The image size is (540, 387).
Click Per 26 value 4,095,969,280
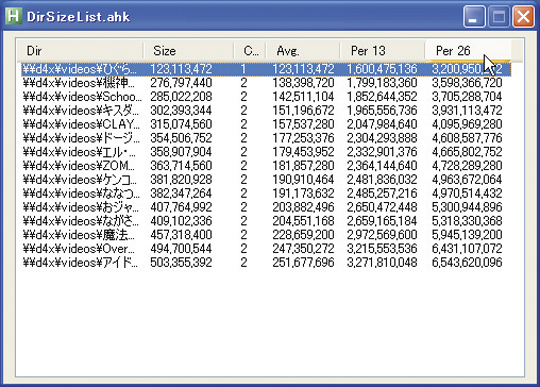coord(467,124)
